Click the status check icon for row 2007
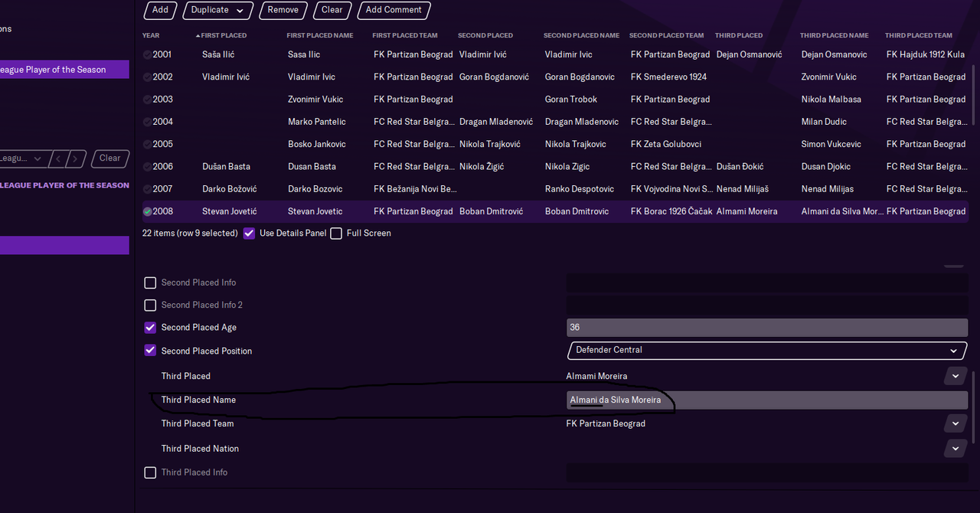This screenshot has height=513, width=980. pyautogui.click(x=147, y=189)
